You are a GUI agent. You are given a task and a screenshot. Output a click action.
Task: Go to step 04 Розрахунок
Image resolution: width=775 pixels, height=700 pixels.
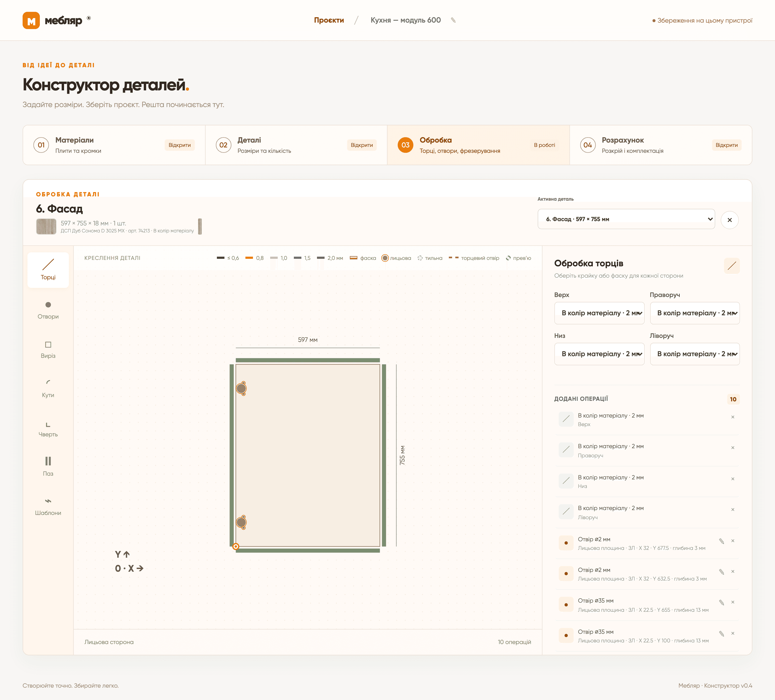tap(660, 145)
